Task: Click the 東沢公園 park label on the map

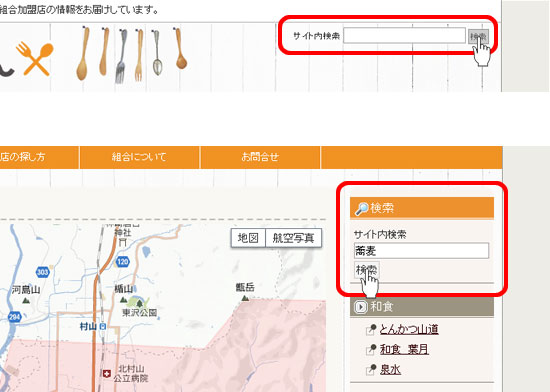Action: tap(140, 312)
